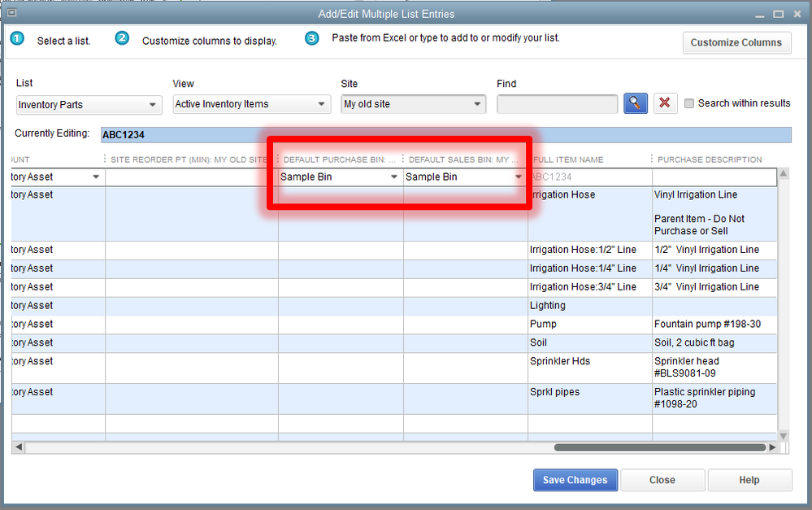Viewport: 812px width, 510px height.
Task: Click the Full Item Name column header
Action: (569, 159)
